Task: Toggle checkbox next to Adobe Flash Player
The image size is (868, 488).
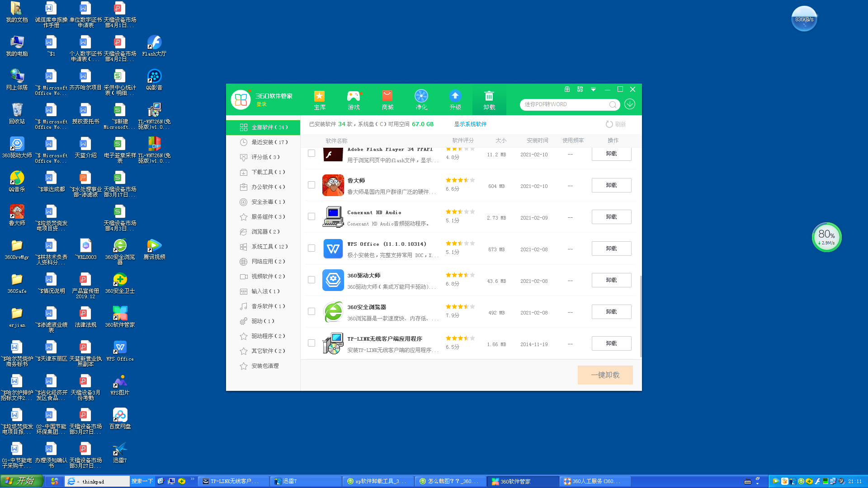Action: pyautogui.click(x=311, y=153)
